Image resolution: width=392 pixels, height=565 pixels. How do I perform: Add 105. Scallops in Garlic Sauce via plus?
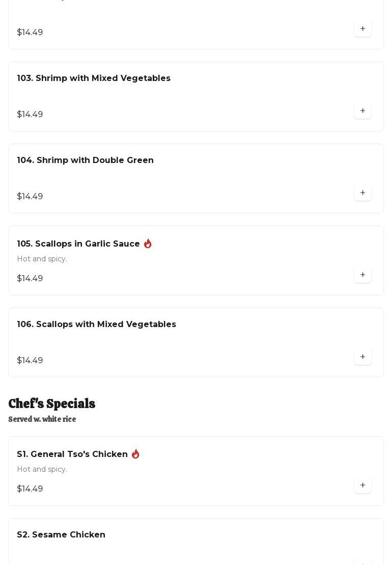(x=362, y=275)
